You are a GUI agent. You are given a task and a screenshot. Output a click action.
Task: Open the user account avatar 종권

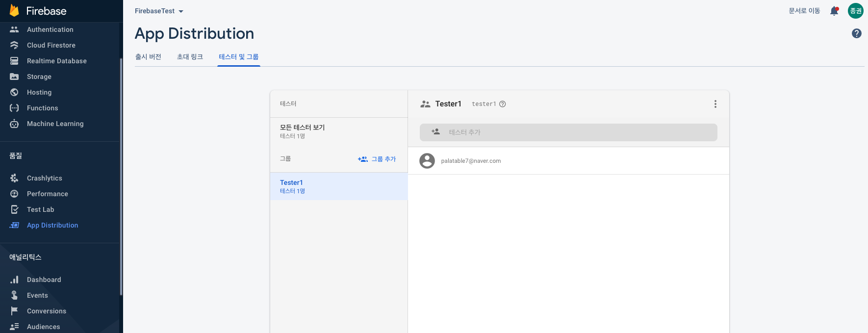click(x=856, y=11)
